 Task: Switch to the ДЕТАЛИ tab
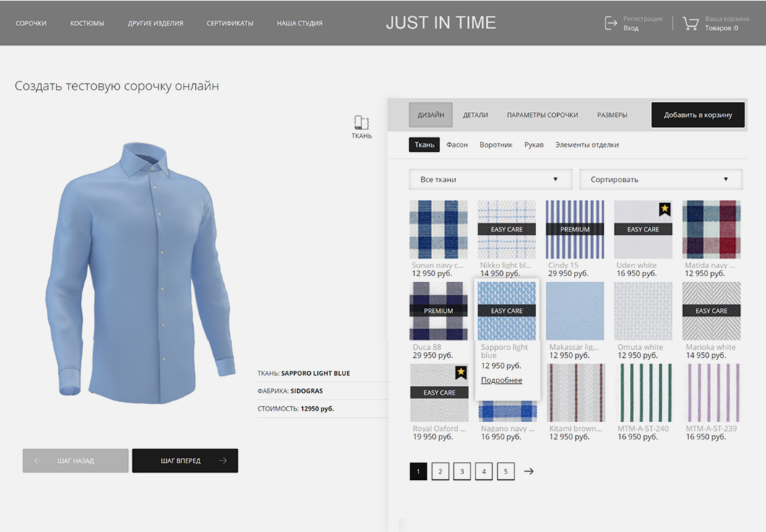click(x=475, y=115)
